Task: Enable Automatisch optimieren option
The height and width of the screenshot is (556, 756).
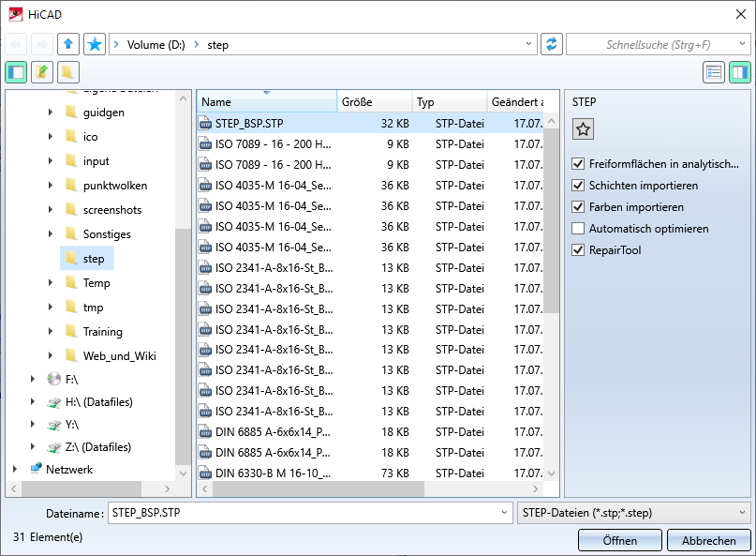Action: 578,229
